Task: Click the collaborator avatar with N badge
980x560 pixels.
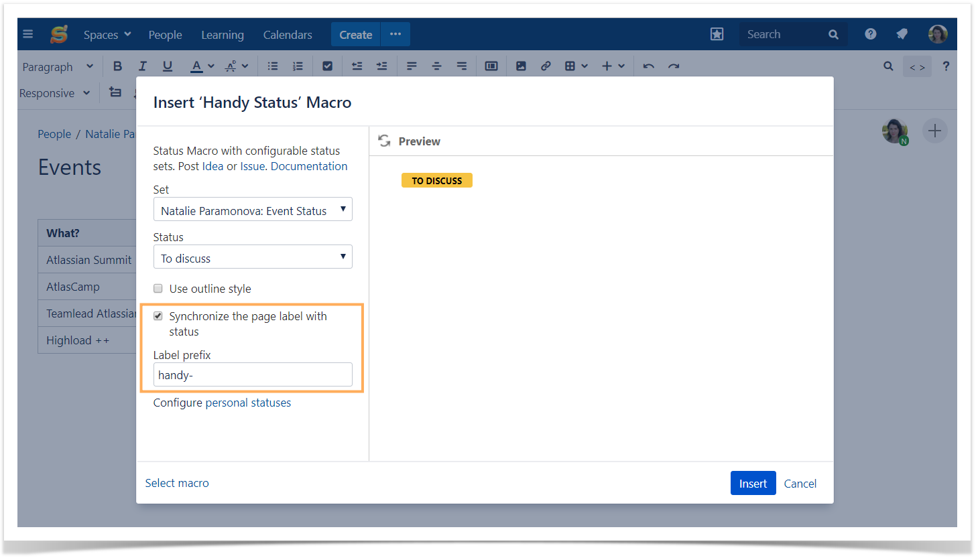Action: pos(895,131)
